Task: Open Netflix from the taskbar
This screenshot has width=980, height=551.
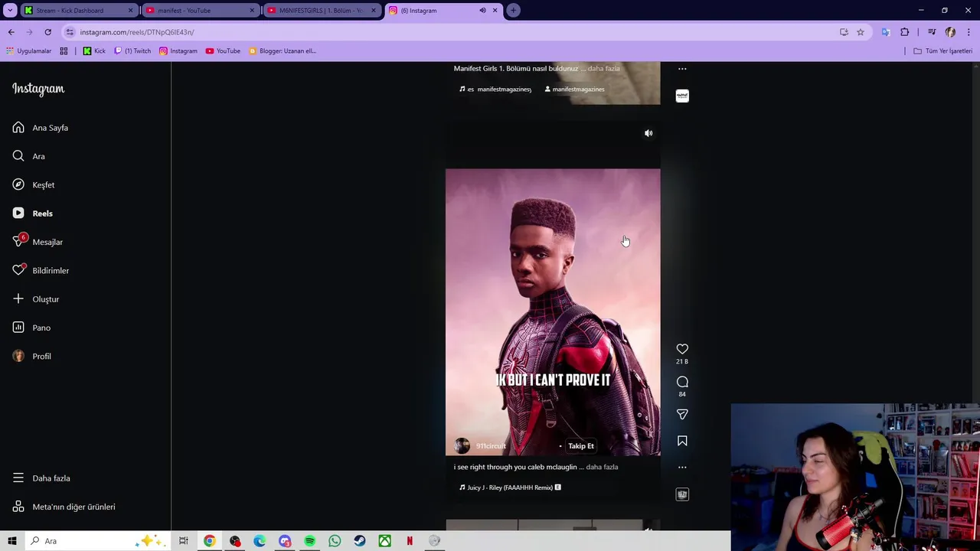Action: [410, 541]
